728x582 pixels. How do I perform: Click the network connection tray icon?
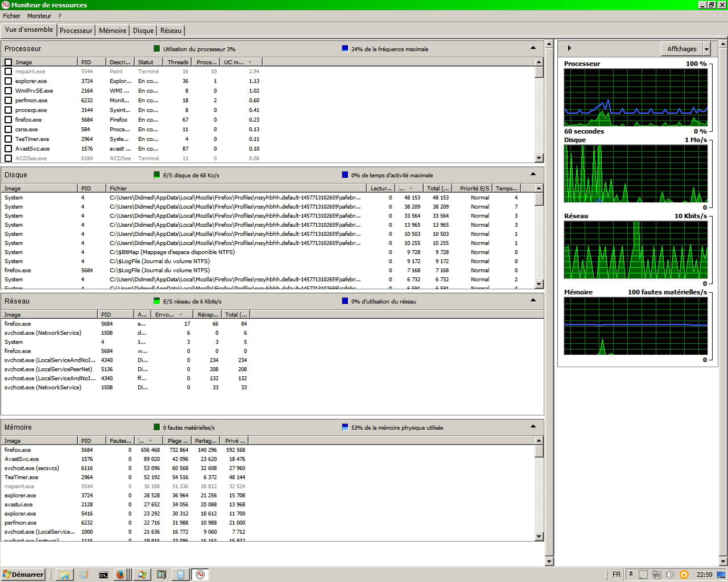[x=656, y=575]
